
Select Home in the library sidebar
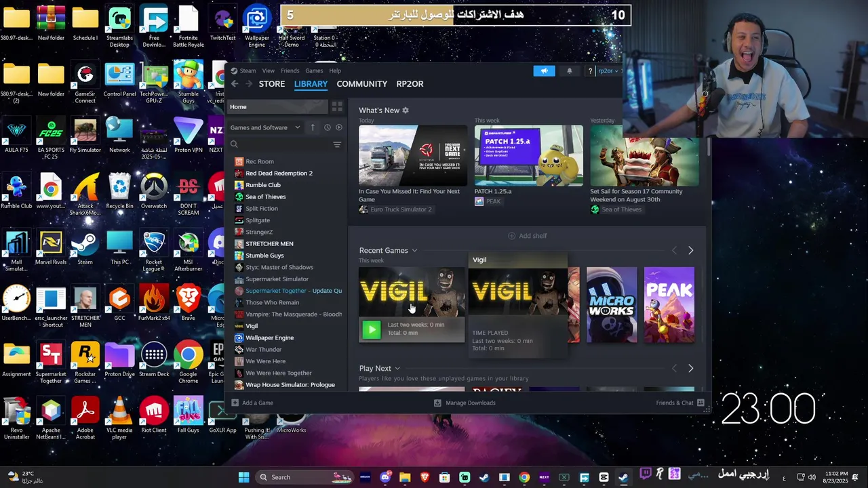point(277,106)
